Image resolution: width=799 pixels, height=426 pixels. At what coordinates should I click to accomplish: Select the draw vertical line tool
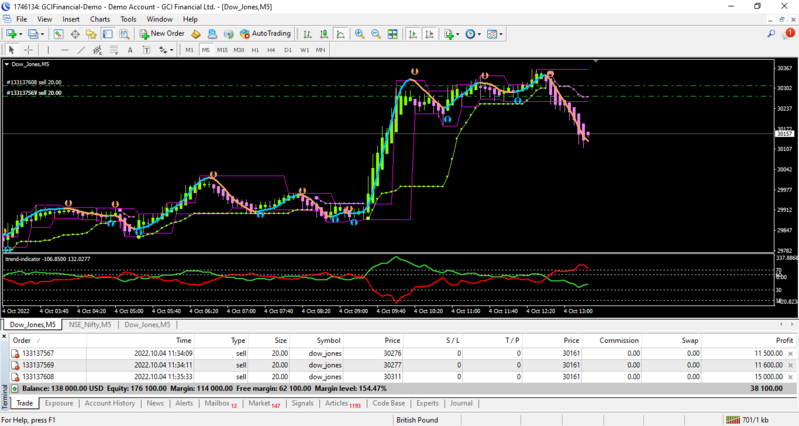pos(48,49)
